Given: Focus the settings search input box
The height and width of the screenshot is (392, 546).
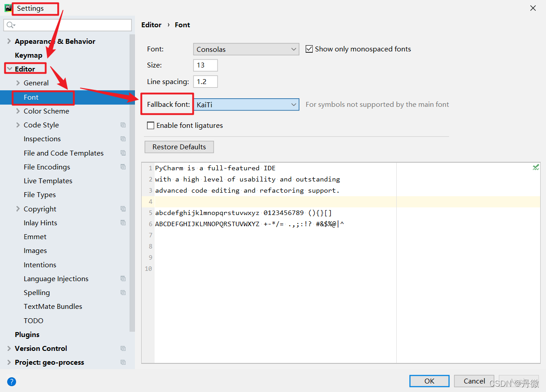Looking at the screenshot, I should pos(68,25).
